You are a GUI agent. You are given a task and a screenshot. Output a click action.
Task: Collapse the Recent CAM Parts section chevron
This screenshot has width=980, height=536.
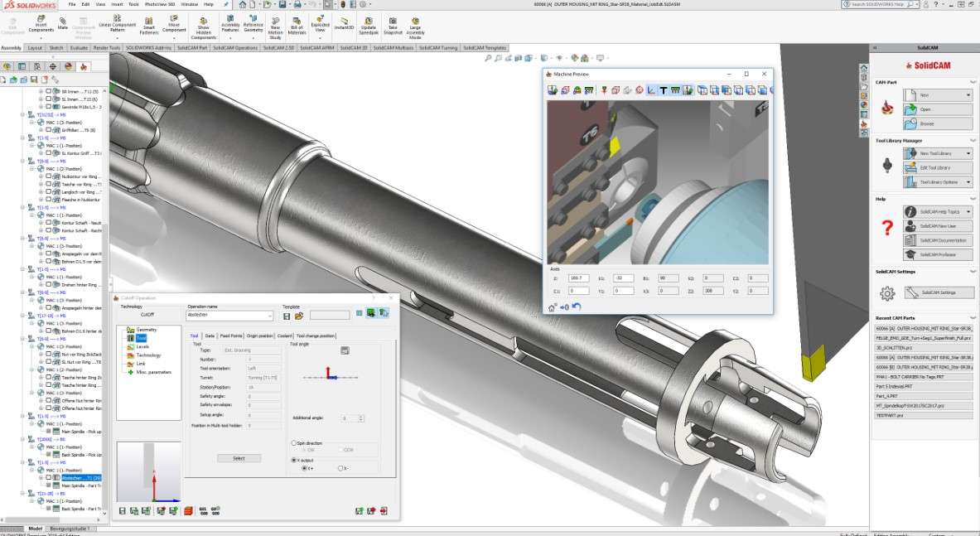[x=973, y=318]
